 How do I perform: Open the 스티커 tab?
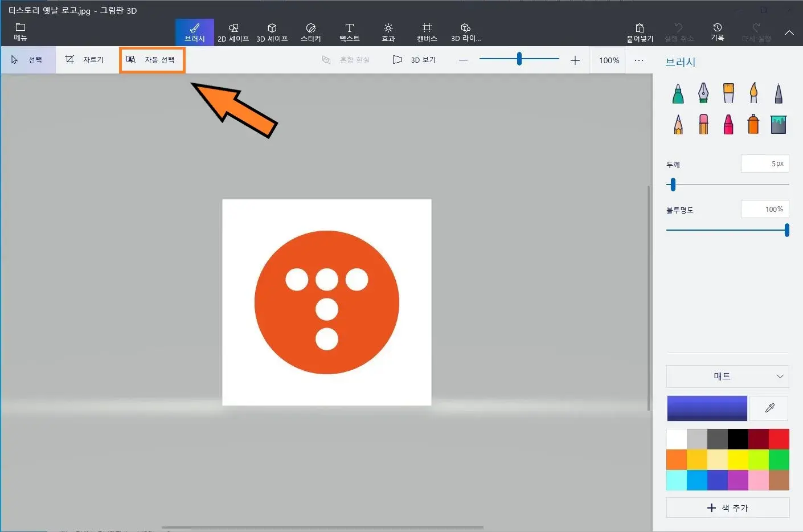pos(311,32)
